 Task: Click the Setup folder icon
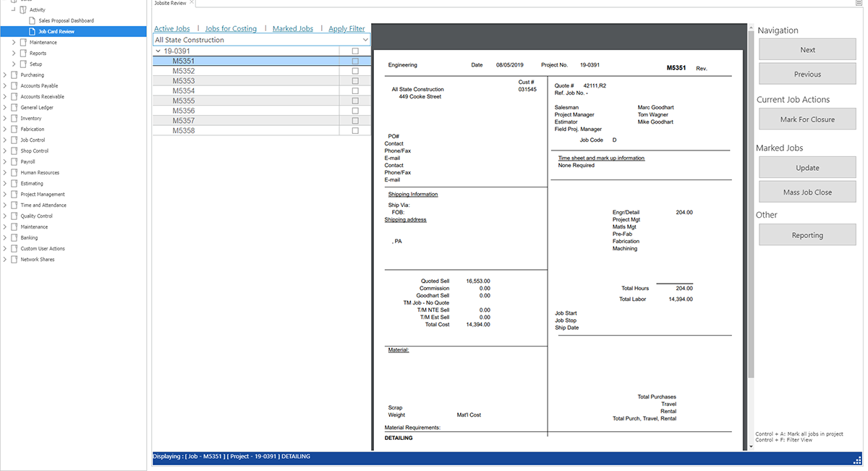[x=23, y=64]
